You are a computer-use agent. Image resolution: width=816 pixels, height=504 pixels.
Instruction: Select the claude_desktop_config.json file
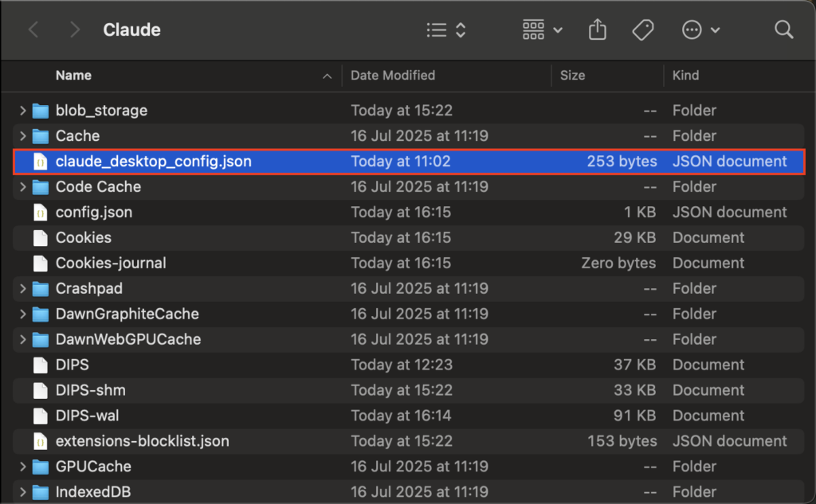point(153,162)
